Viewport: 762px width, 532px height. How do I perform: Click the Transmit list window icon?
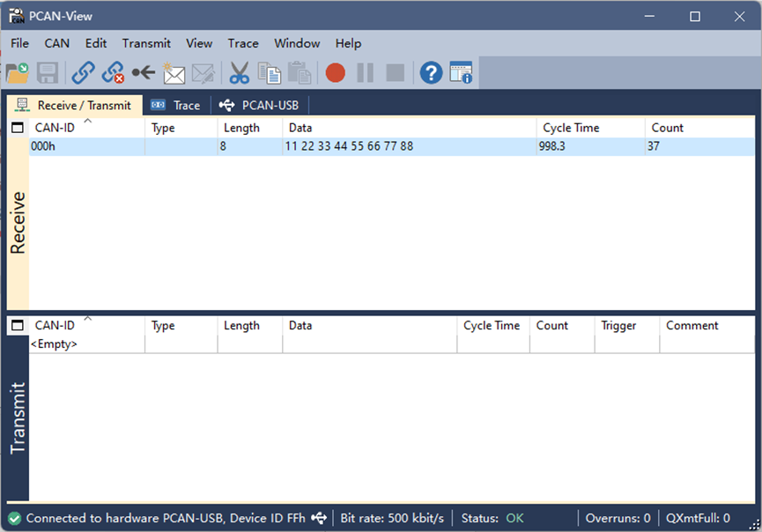[18, 325]
